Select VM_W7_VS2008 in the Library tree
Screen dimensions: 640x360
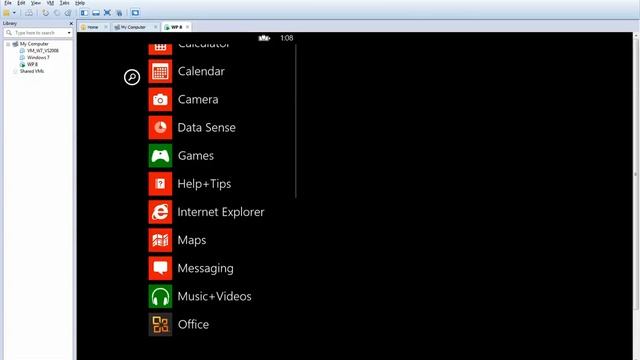[42, 51]
